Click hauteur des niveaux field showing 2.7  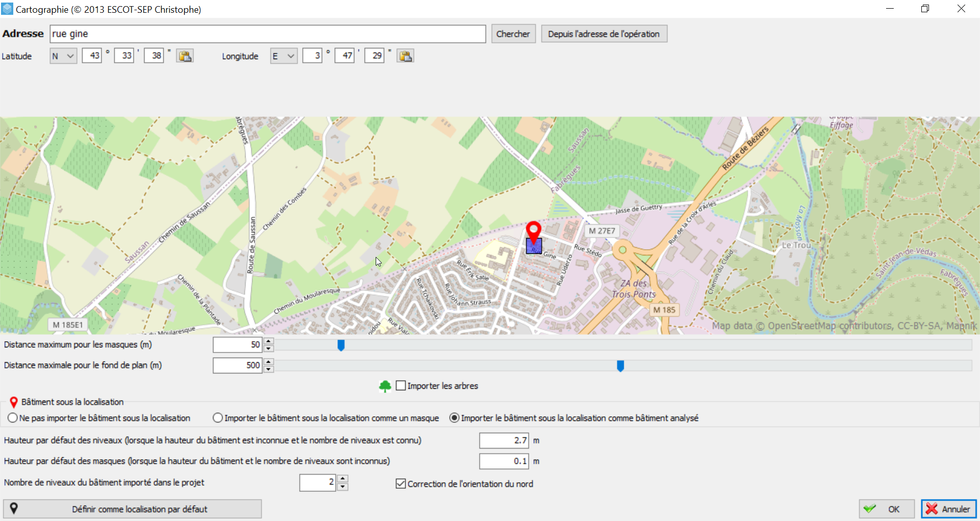tap(504, 440)
